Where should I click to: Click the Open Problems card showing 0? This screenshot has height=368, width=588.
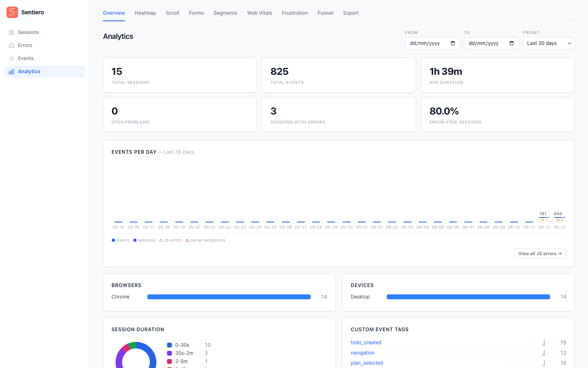pos(180,115)
